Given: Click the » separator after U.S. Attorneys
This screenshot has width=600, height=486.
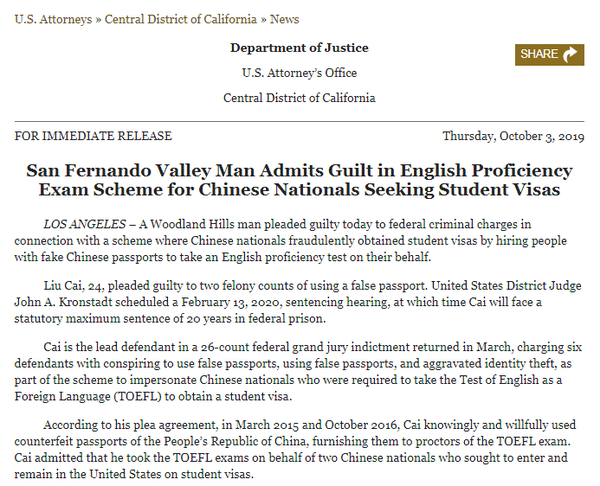Looking at the screenshot, I should [x=98, y=20].
